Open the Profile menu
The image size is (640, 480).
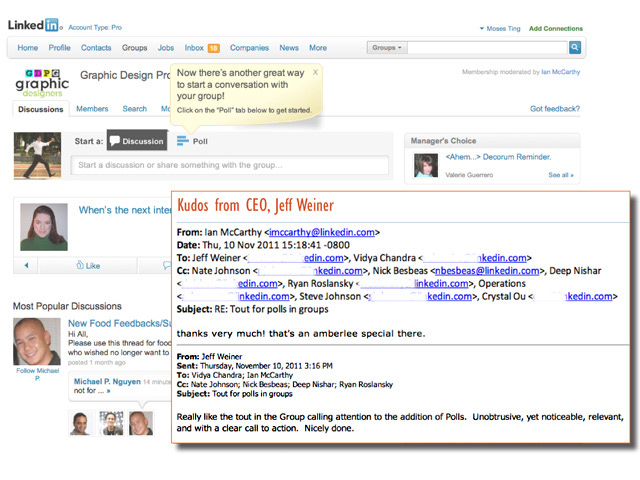tap(60, 48)
